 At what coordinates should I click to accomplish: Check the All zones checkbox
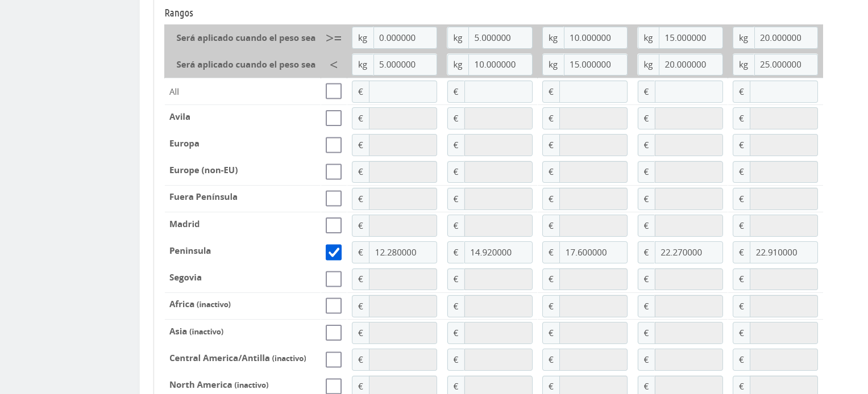click(x=334, y=91)
